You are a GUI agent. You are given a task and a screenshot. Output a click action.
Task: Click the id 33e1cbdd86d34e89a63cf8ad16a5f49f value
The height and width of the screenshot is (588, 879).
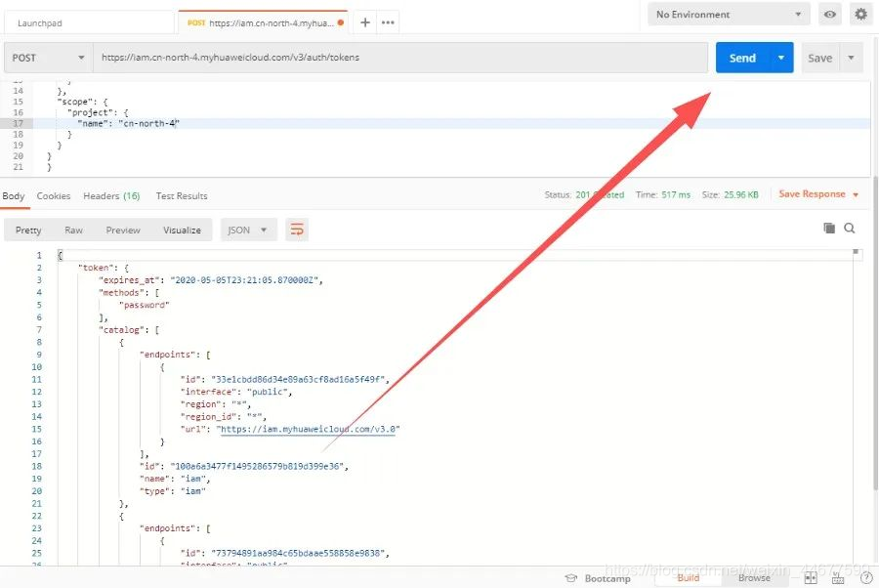[x=297, y=380]
